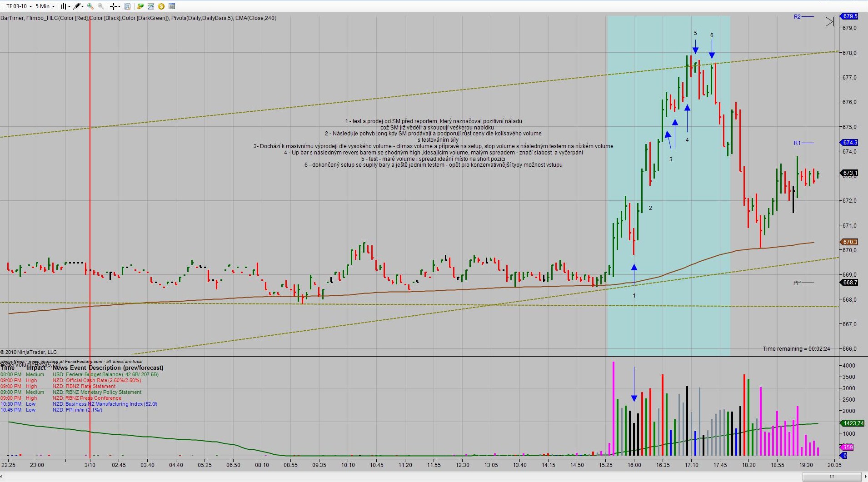Open the indicators chart icon
Viewport: 868px width, 482px height.
[151, 6]
